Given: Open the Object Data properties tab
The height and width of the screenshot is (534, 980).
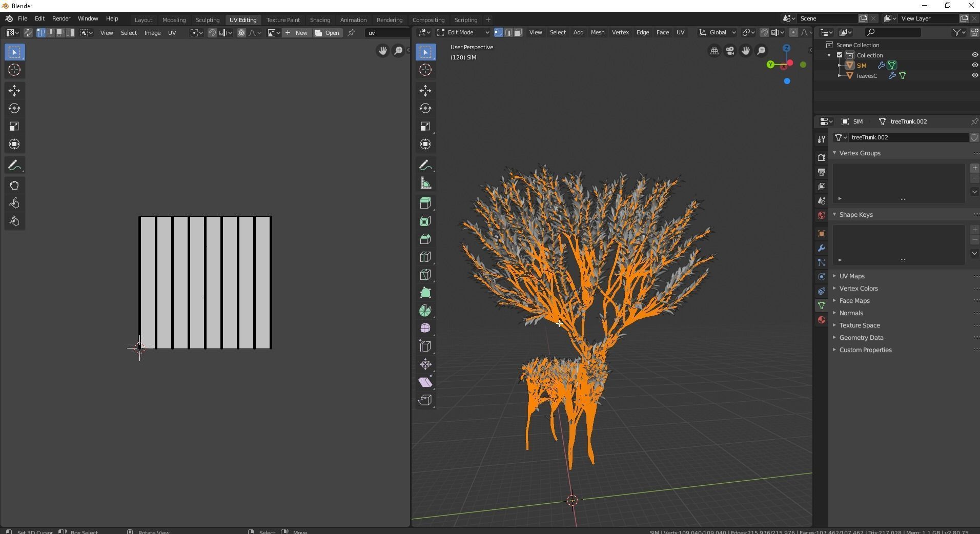Looking at the screenshot, I should [x=822, y=305].
